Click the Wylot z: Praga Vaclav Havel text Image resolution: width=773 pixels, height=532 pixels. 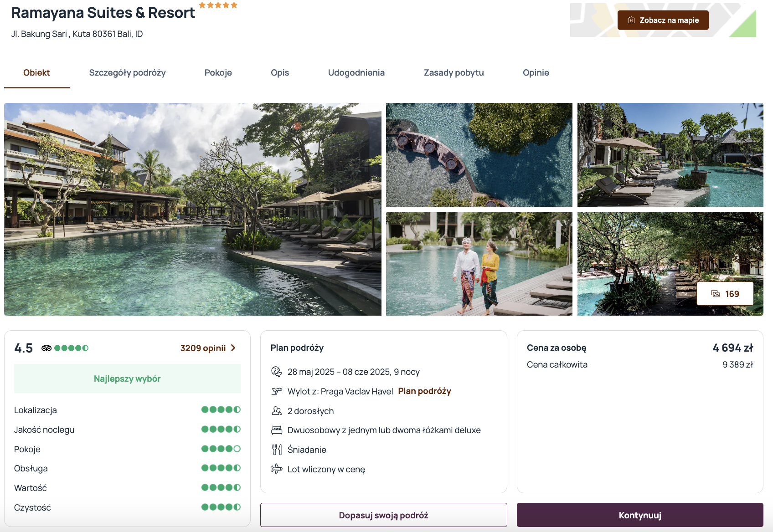point(340,391)
